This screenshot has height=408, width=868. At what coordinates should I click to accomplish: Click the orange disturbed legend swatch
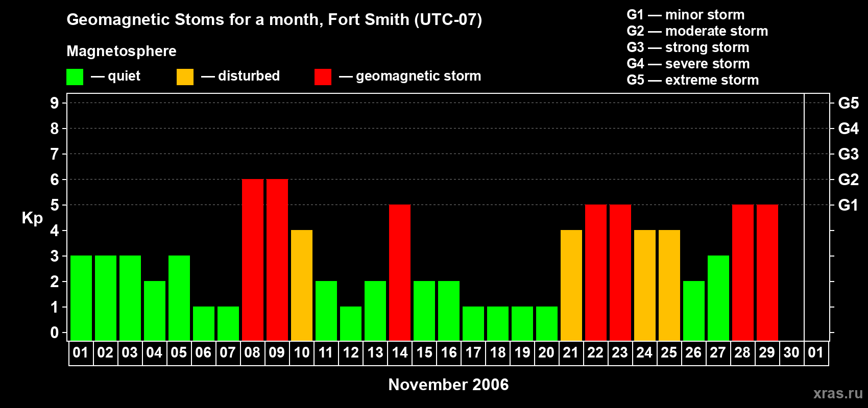(185, 77)
